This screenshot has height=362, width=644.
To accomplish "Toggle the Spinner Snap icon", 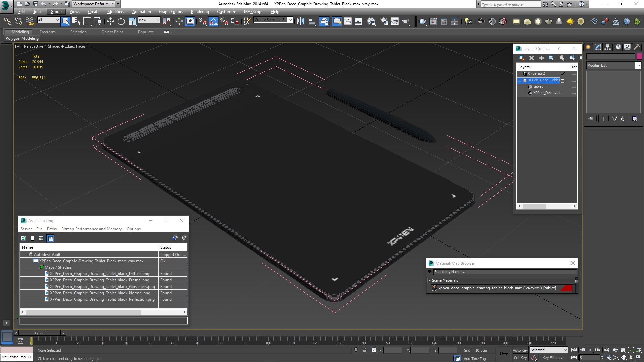I will 235,21.
